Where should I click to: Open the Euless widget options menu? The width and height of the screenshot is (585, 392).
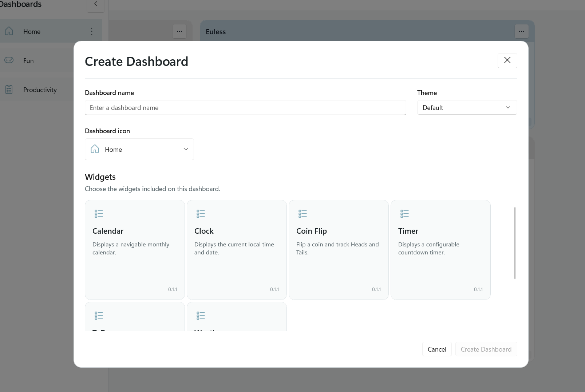[x=522, y=31]
